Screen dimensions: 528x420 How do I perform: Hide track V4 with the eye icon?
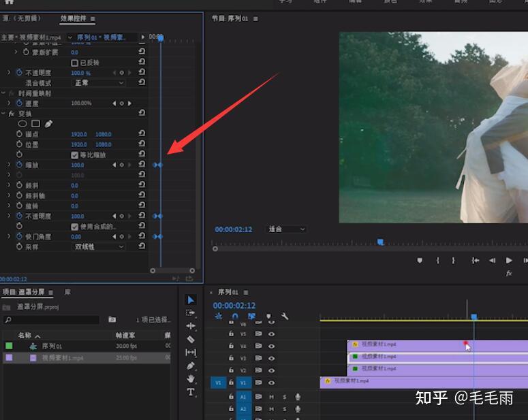271,346
